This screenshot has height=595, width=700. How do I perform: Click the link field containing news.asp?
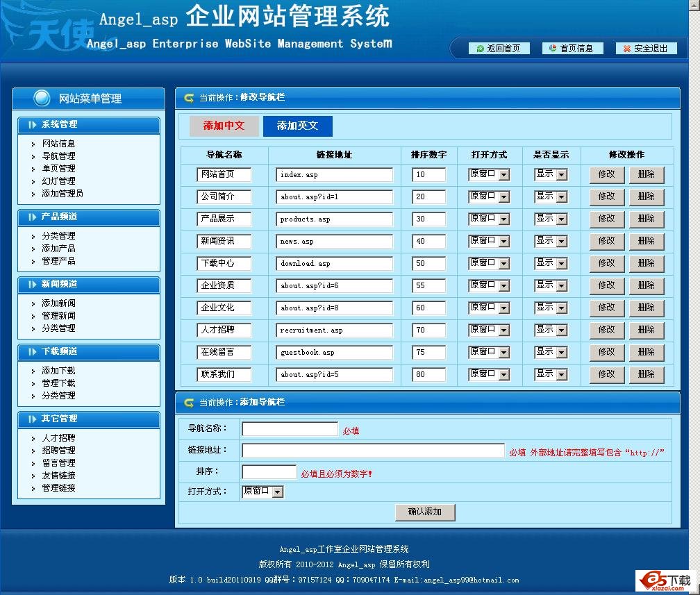tap(335, 242)
